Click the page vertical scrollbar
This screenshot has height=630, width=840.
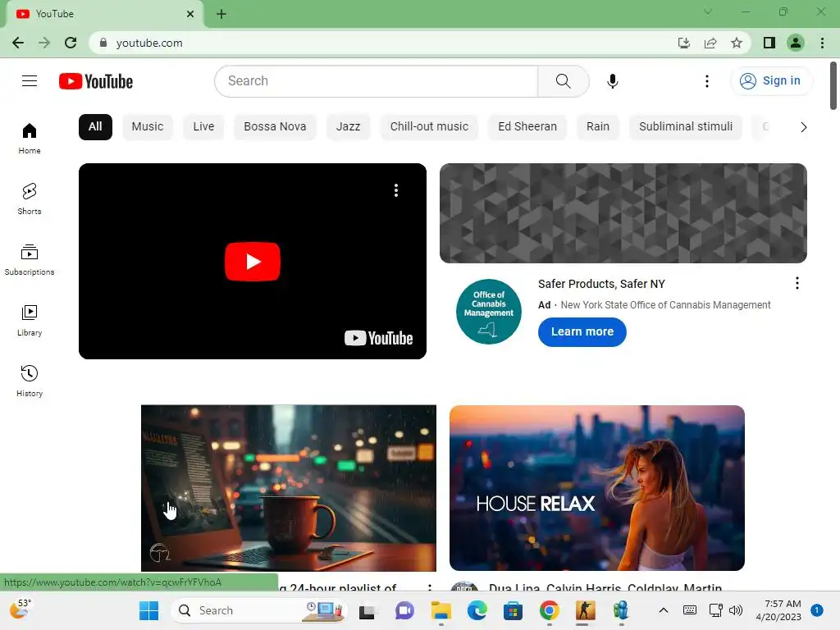tap(833, 85)
